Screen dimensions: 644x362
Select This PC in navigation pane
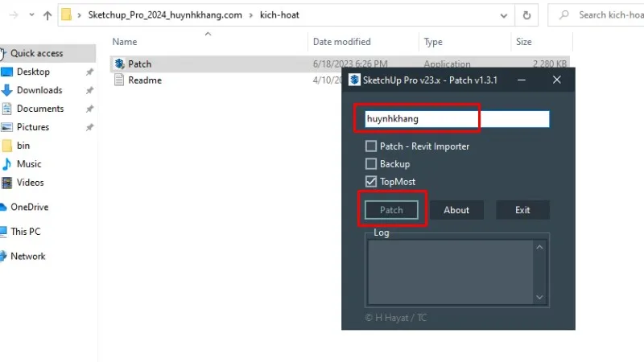(25, 232)
